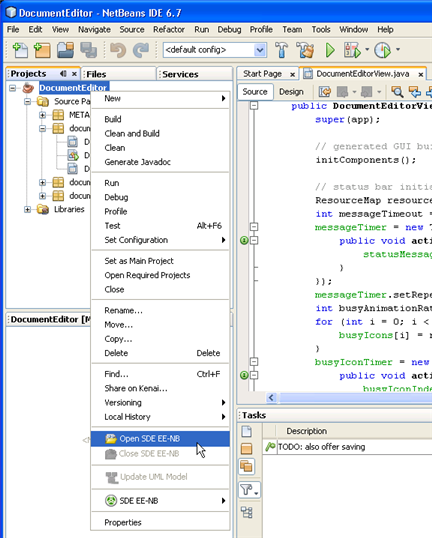Toggle the Tasks panel stacked windows icon
This screenshot has width=432, height=538.
246,466
